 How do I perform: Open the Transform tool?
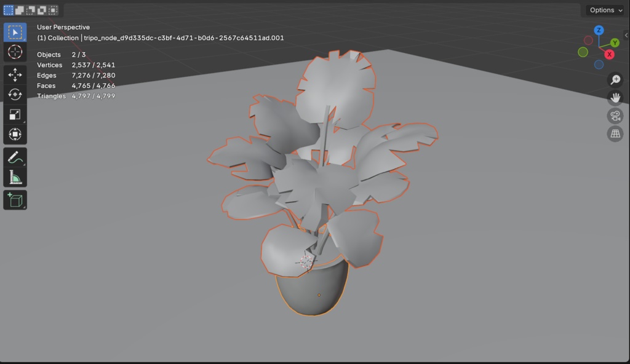point(15,134)
